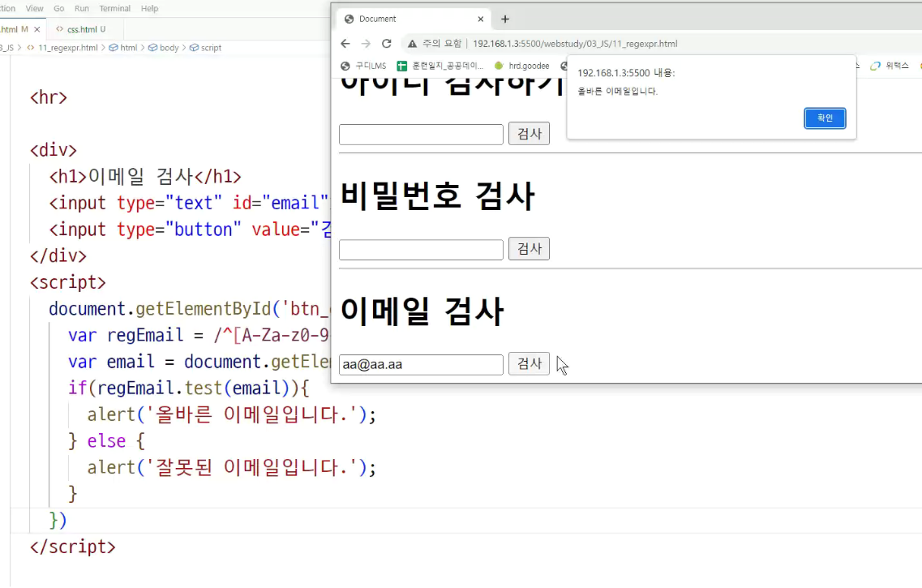The width and height of the screenshot is (922, 588).
Task: Click the alert('올바른 이메일입니다.') line
Action: tap(232, 414)
